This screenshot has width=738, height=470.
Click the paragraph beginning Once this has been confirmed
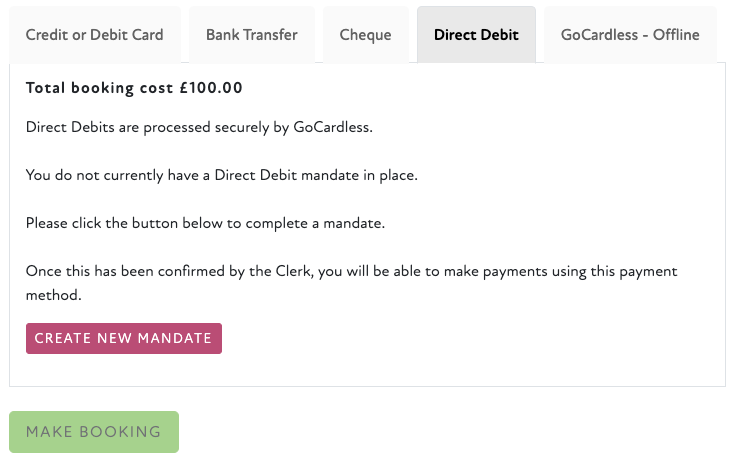[351, 272]
